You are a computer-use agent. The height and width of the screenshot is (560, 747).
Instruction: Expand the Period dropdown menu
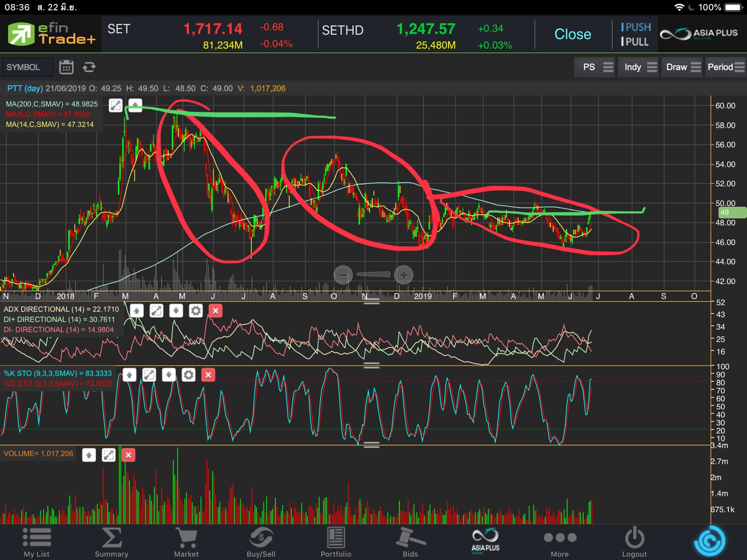pyautogui.click(x=726, y=67)
